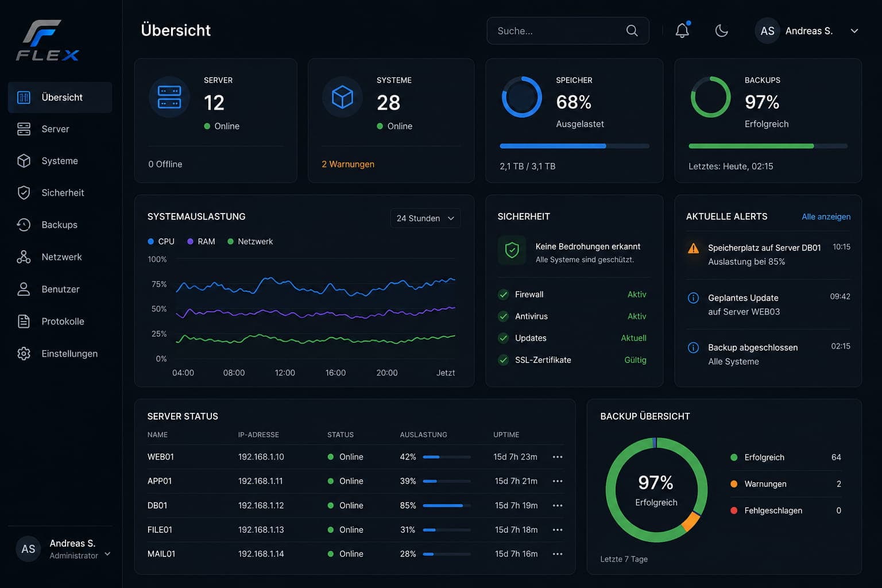Viewport: 882px width, 588px height.
Task: Toggle the Netzwerk series in the chart legend
Action: (x=250, y=242)
